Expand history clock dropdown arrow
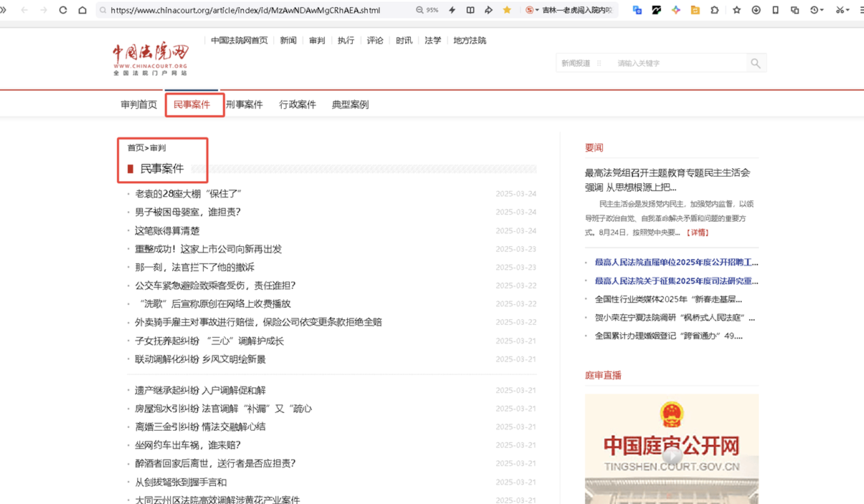Image resolution: width=864 pixels, height=504 pixels. click(822, 10)
